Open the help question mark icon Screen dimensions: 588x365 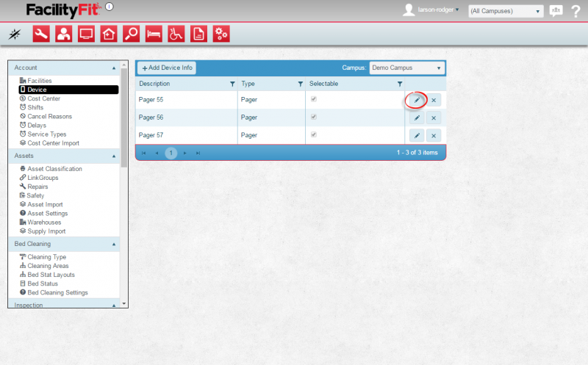click(x=576, y=11)
